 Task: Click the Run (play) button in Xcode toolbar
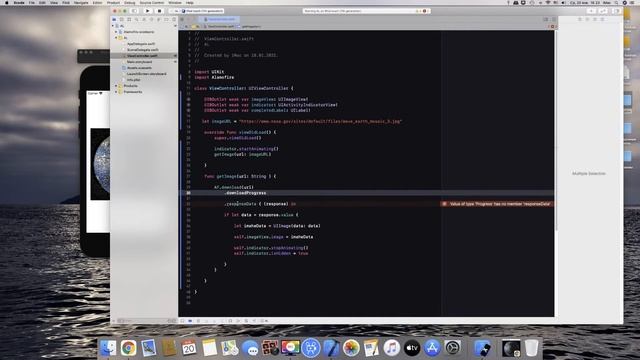tap(147, 11)
